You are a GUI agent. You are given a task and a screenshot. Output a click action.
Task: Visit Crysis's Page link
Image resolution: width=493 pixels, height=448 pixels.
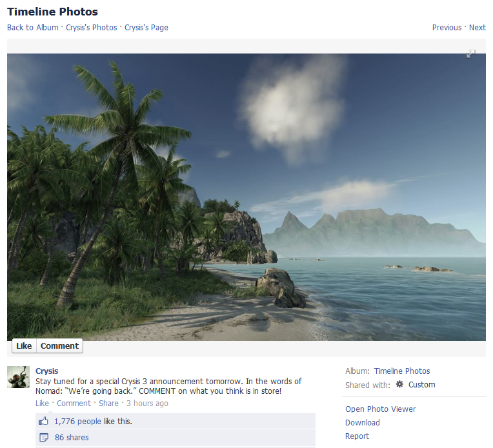[x=146, y=28]
